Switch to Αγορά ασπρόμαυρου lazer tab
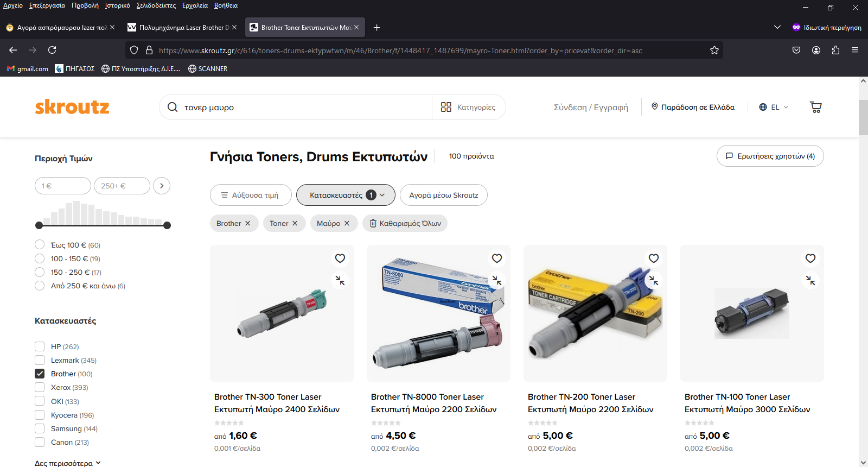Image resolution: width=868 pixels, height=467 pixels. 61,27
